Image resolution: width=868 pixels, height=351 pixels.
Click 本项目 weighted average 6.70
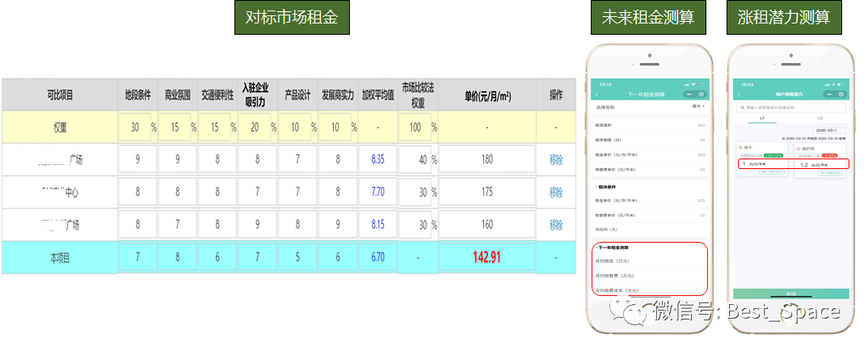378,257
